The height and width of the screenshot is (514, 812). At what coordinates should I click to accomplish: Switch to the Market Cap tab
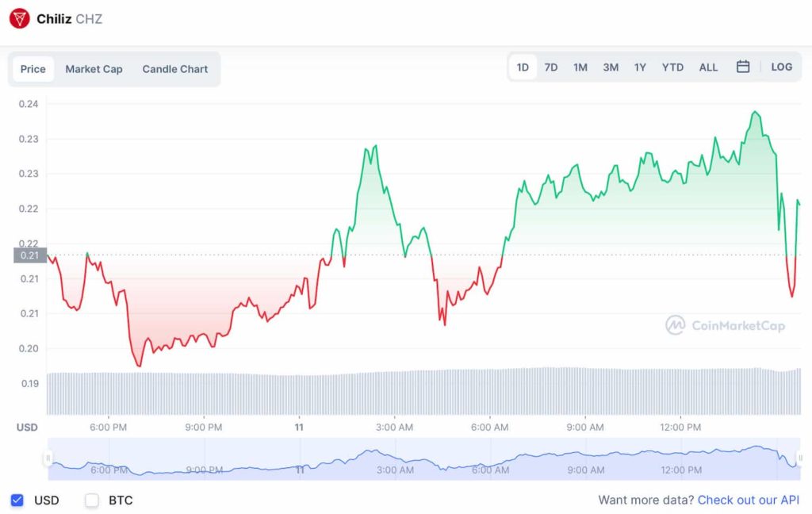(x=94, y=69)
